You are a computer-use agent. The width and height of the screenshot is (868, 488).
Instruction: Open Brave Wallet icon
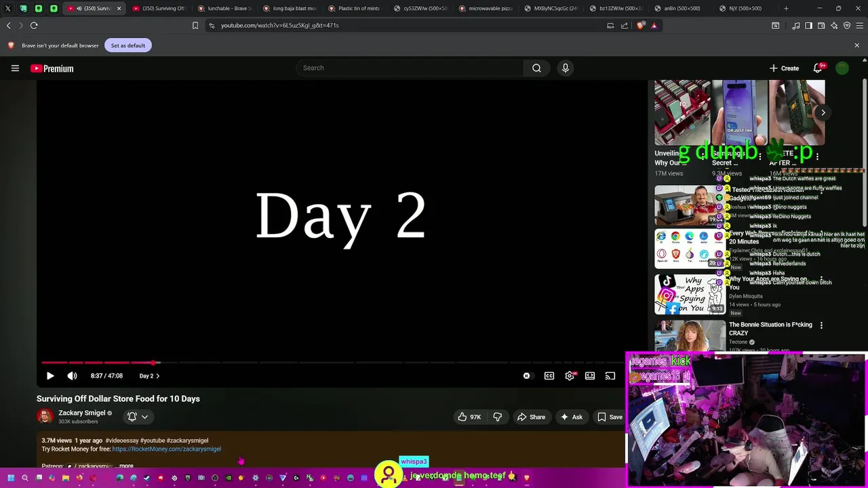point(821,25)
